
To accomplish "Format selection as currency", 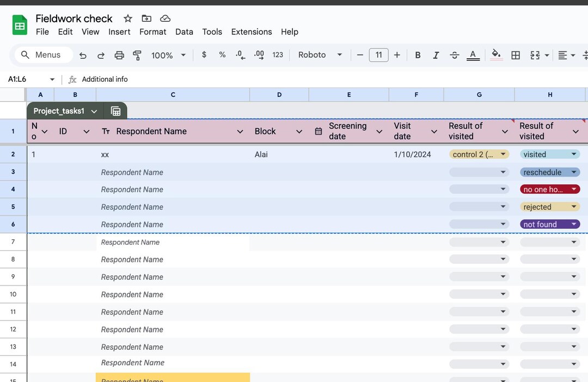I will pyautogui.click(x=204, y=54).
